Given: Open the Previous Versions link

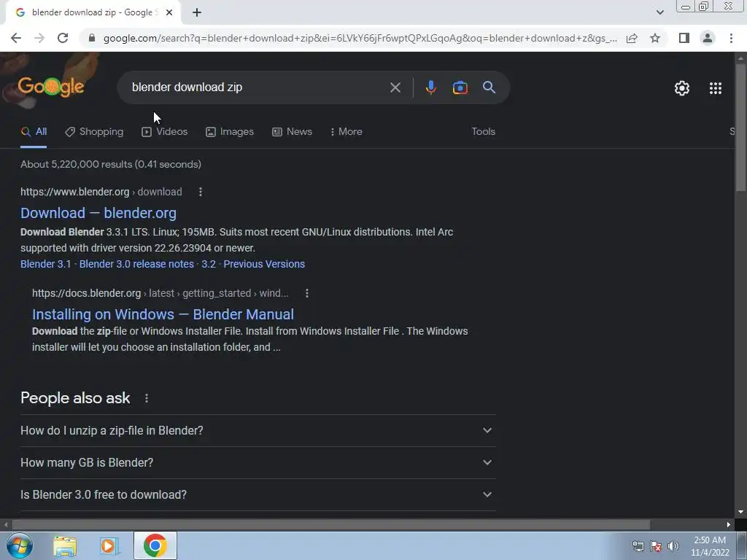Looking at the screenshot, I should (x=264, y=264).
